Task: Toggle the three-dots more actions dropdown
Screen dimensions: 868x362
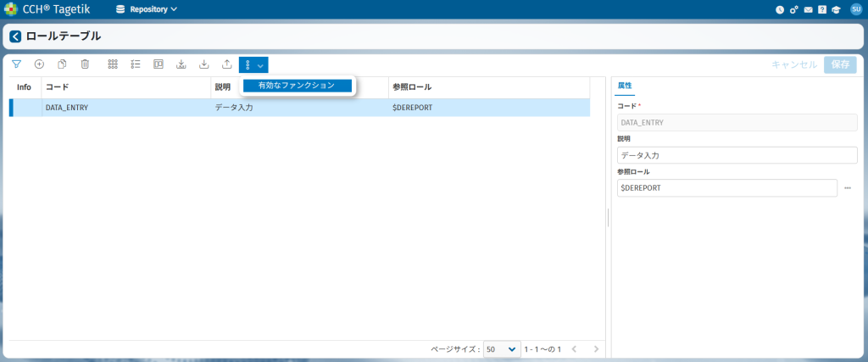Action: pyautogui.click(x=253, y=64)
